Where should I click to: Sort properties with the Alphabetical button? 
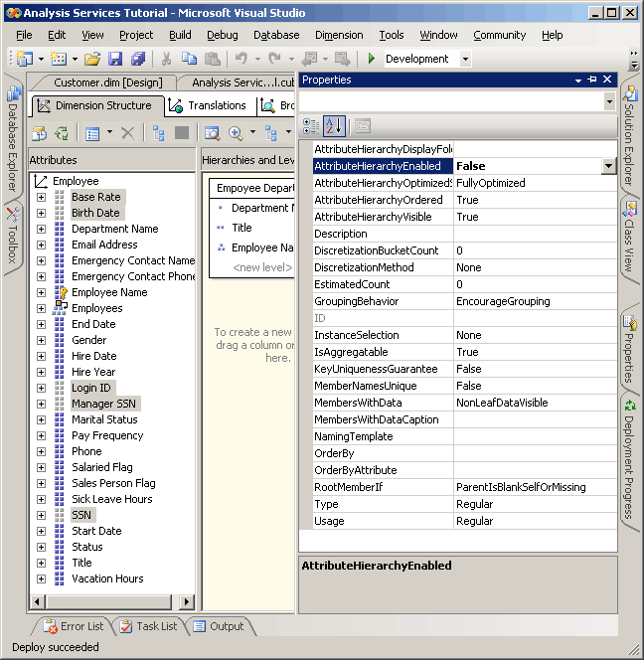pyautogui.click(x=333, y=126)
